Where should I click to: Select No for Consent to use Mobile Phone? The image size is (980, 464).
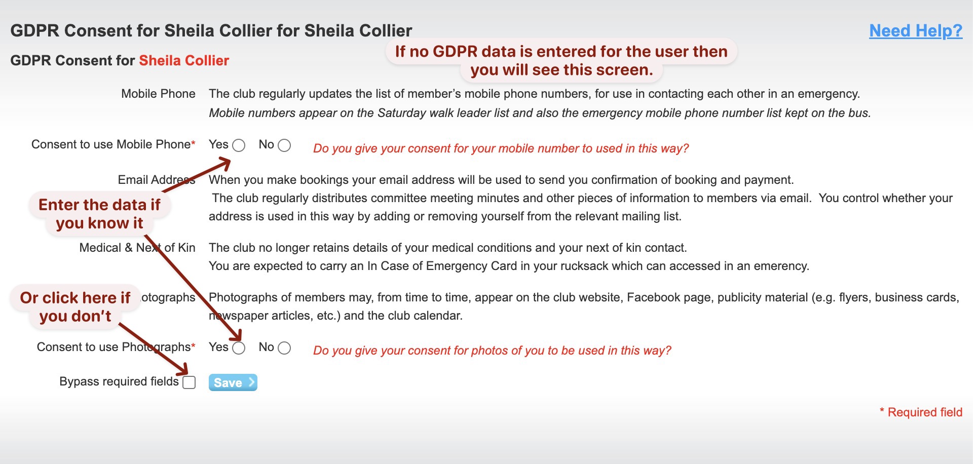(283, 145)
